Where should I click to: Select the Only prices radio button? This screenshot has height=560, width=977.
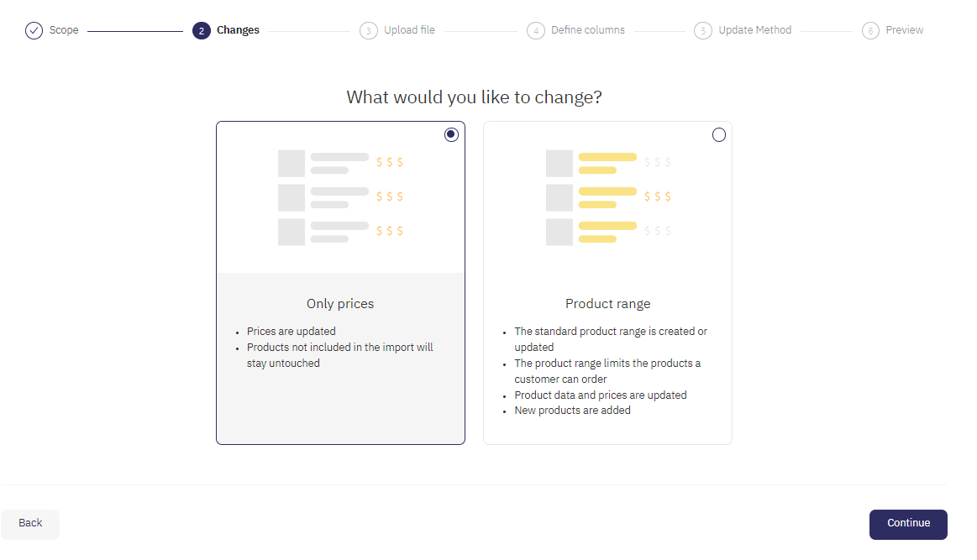coord(452,135)
